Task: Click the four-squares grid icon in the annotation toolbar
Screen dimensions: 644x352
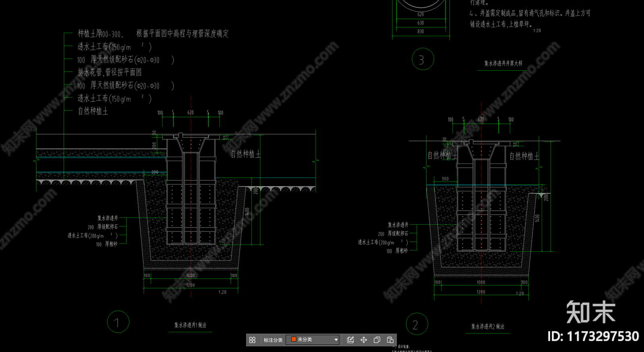Action: [252, 340]
